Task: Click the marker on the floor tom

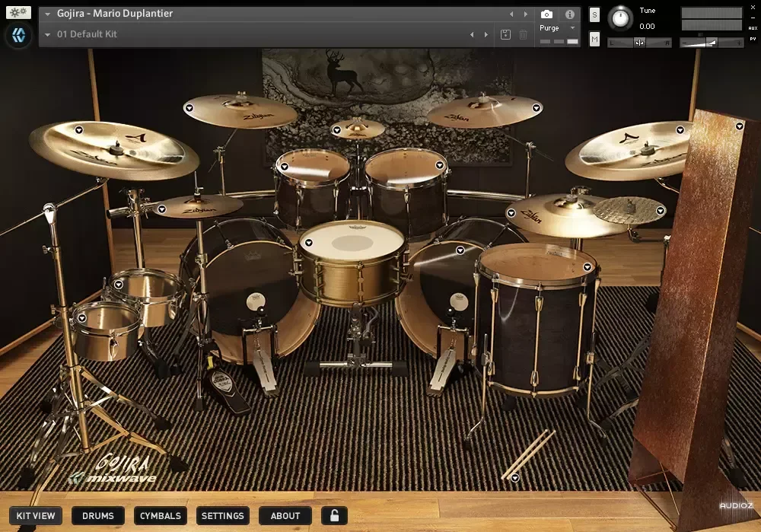Action: 587,267
